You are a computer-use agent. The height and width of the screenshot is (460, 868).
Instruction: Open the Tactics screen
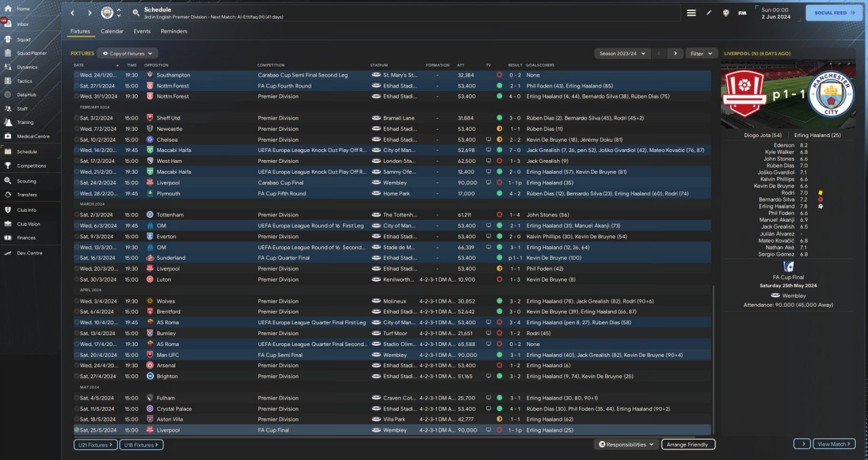24,81
